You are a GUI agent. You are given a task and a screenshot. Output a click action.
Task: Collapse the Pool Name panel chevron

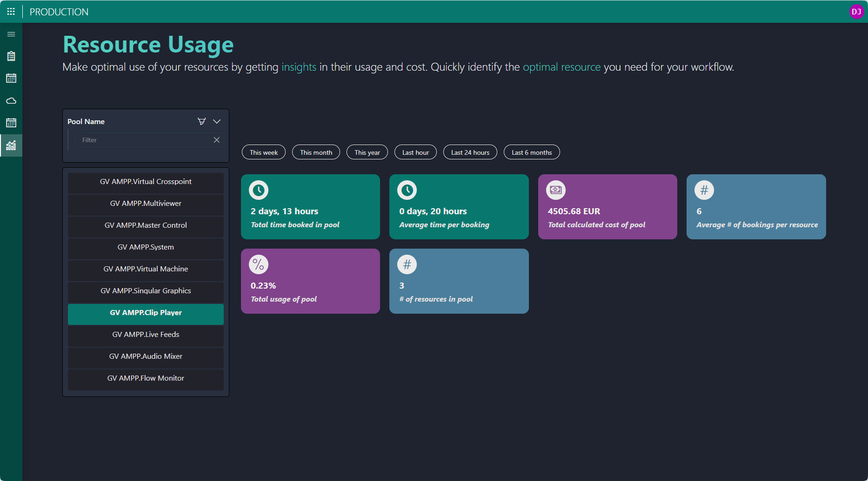click(x=217, y=121)
